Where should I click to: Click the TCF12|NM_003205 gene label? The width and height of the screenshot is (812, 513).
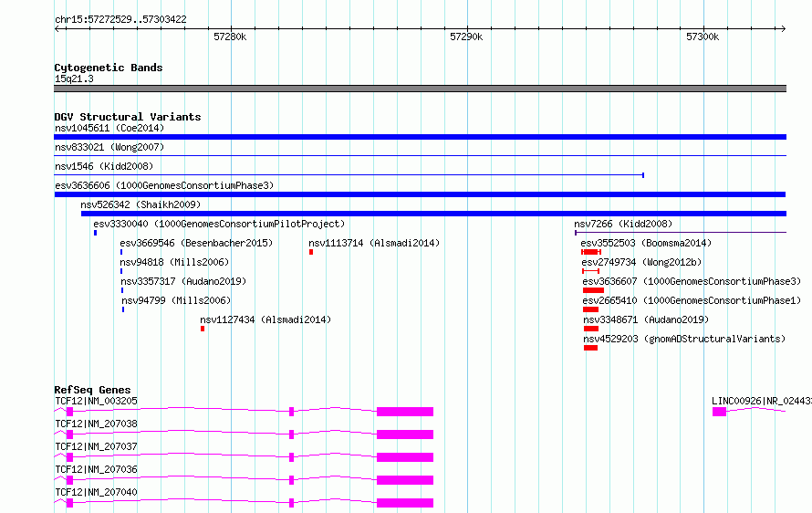point(97,401)
